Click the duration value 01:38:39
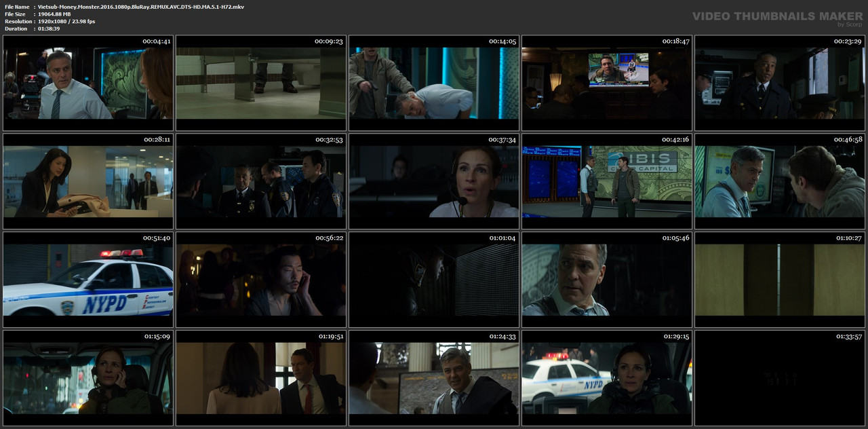Image resolution: width=868 pixels, height=429 pixels. (49, 29)
